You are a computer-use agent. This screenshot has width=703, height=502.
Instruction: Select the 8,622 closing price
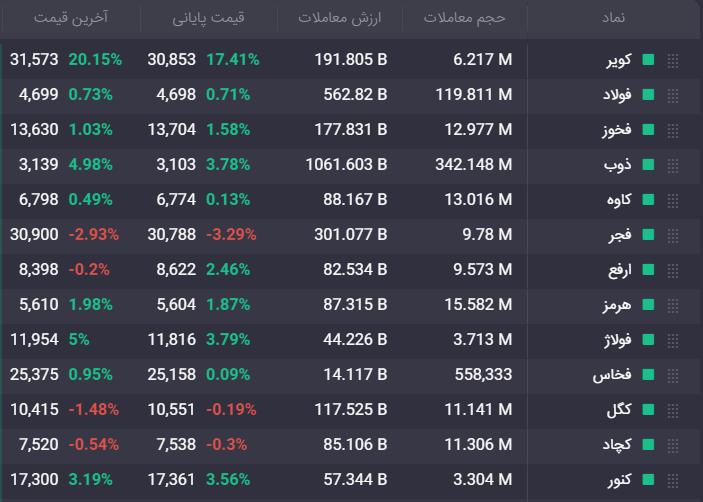(176, 269)
